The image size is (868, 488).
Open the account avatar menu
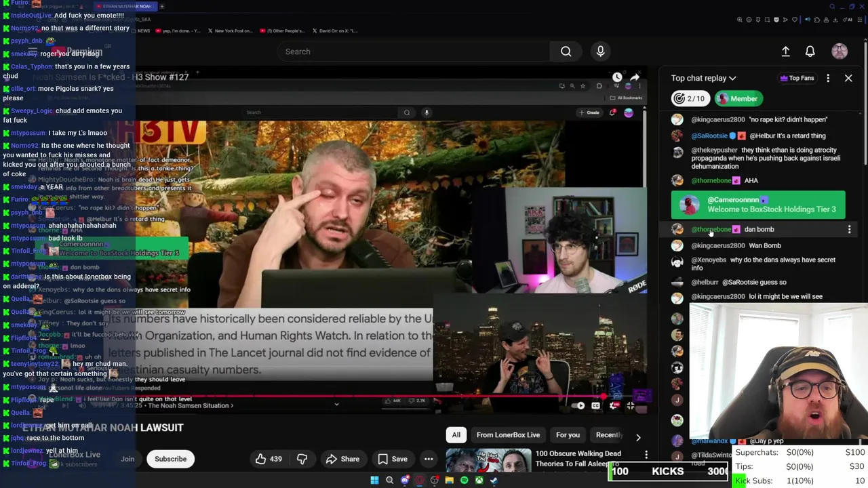point(840,52)
